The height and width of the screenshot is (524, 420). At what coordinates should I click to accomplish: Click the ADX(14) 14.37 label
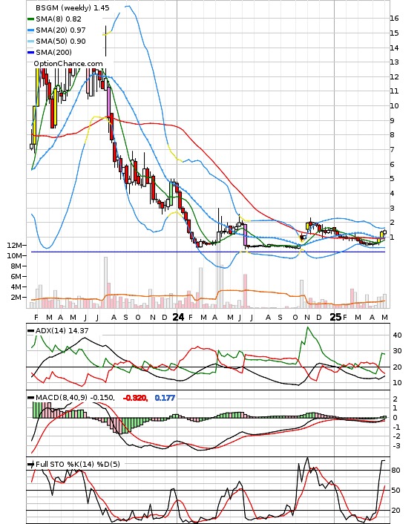62,331
